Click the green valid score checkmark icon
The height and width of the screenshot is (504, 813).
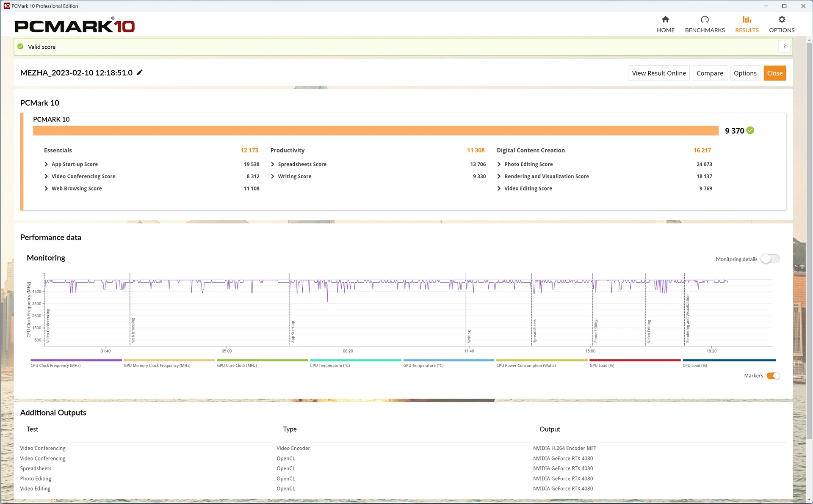[20, 47]
